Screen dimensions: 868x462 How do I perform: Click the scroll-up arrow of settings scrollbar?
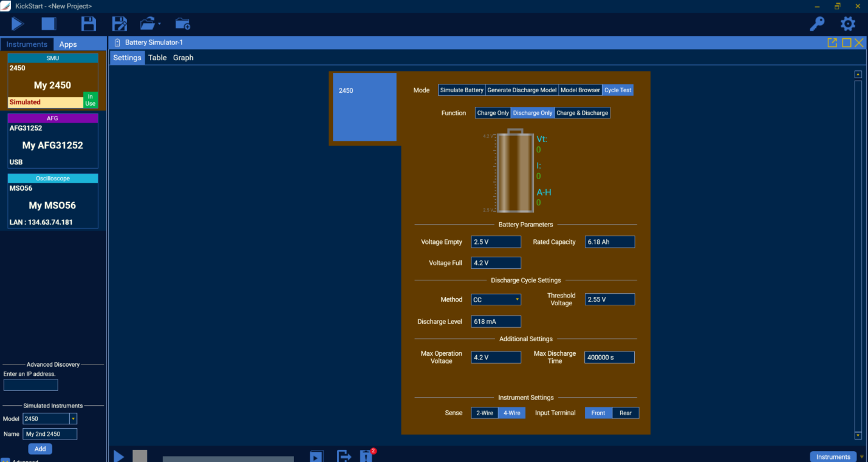(858, 74)
